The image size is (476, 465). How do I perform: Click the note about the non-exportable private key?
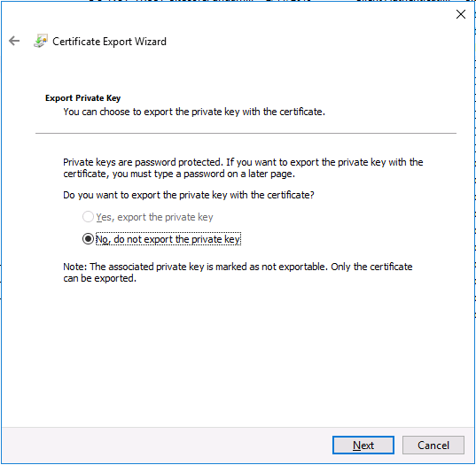coord(238,272)
